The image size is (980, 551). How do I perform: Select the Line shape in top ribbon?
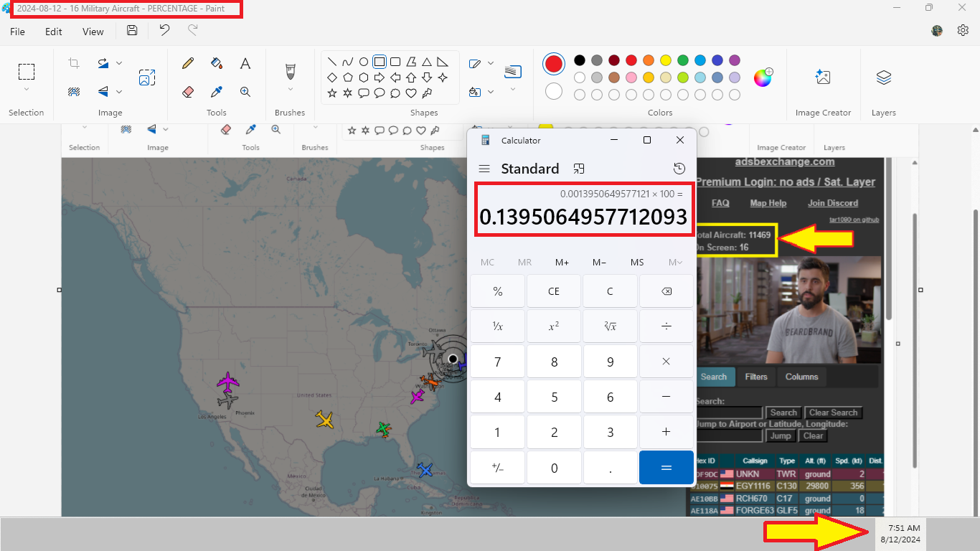[332, 62]
